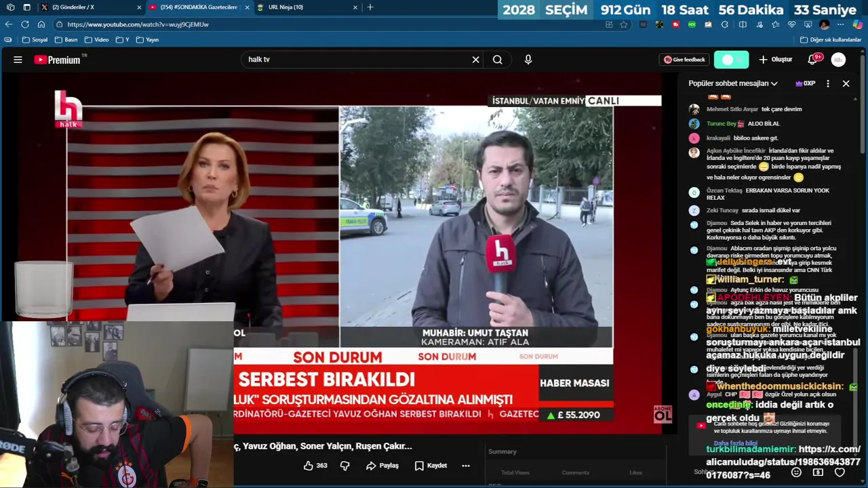The image size is (868, 488).
Task: Open Mehmet Sıtkı Avşar's chat avatar
Action: [x=694, y=109]
